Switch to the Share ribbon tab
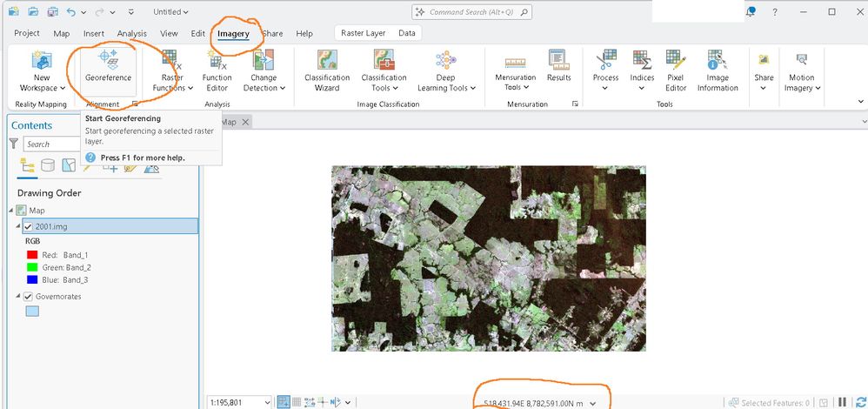The height and width of the screenshot is (409, 868). coord(272,33)
